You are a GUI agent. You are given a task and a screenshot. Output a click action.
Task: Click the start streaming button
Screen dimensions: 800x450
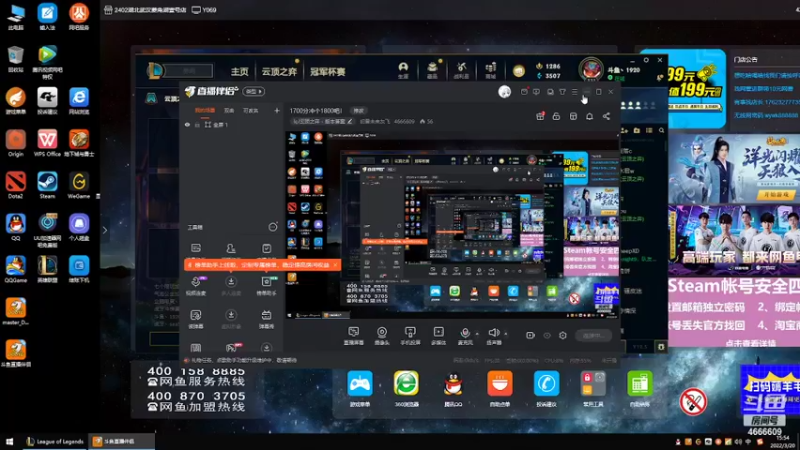[593, 335]
